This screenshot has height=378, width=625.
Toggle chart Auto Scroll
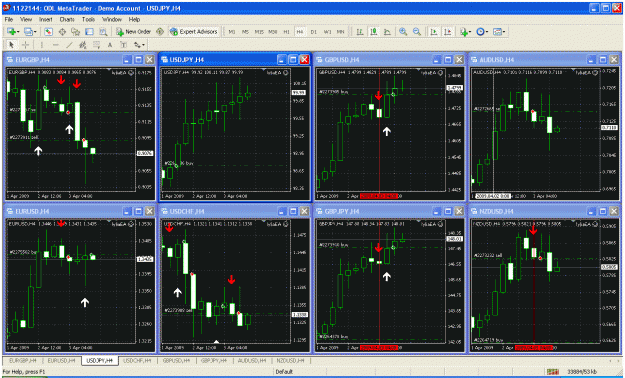coord(434,32)
